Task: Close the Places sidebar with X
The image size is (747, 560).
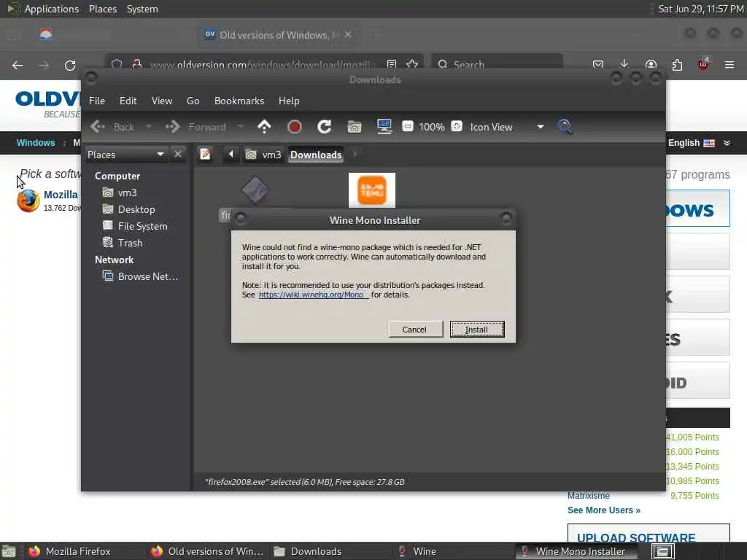Action: pyautogui.click(x=178, y=155)
